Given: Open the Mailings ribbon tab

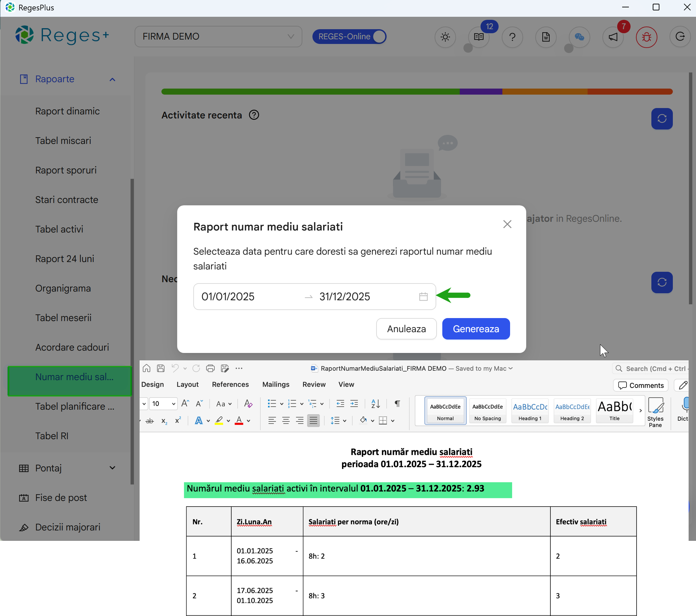Looking at the screenshot, I should (x=276, y=384).
